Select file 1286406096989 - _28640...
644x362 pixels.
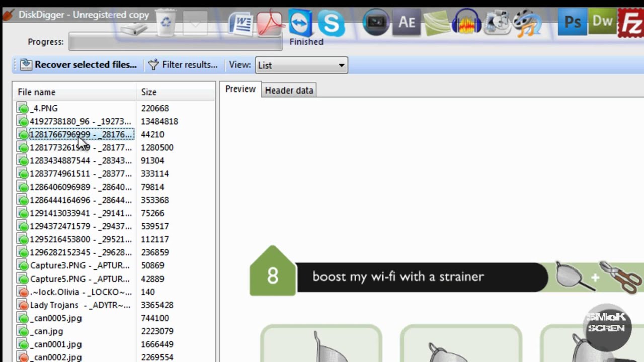coord(80,187)
